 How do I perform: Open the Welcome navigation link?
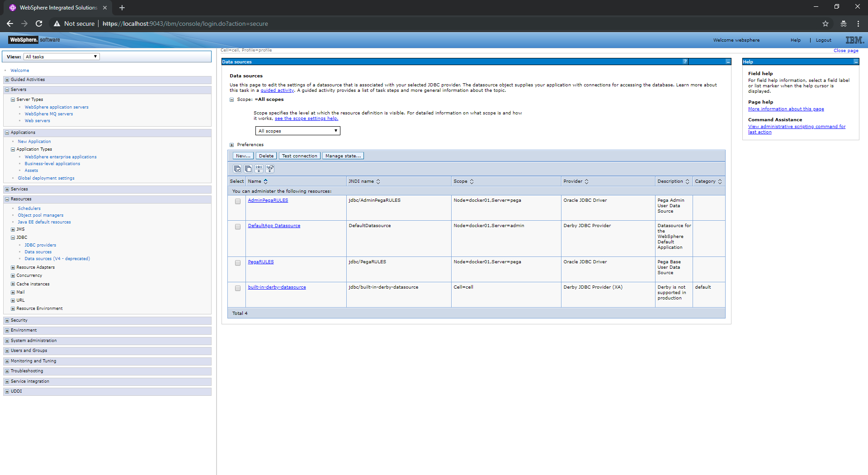click(x=20, y=71)
